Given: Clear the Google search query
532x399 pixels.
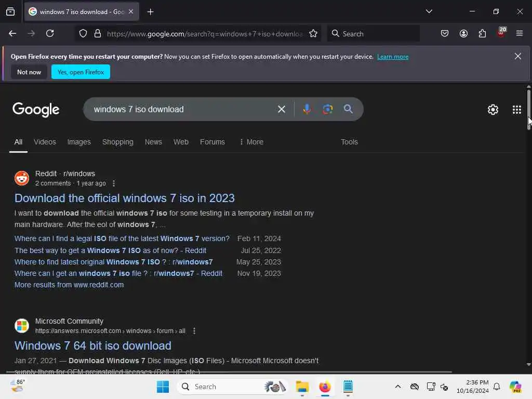Looking at the screenshot, I should 281,109.
